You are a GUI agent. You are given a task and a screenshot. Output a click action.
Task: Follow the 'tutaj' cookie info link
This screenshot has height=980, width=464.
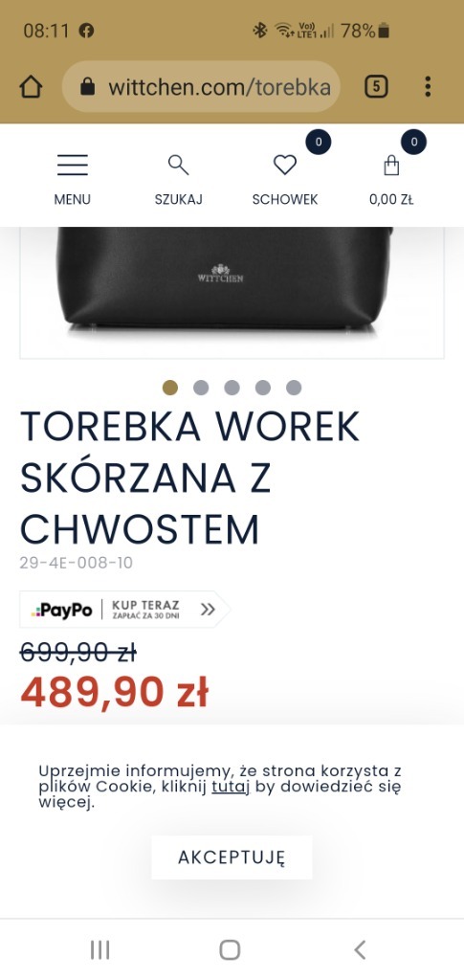tap(231, 787)
